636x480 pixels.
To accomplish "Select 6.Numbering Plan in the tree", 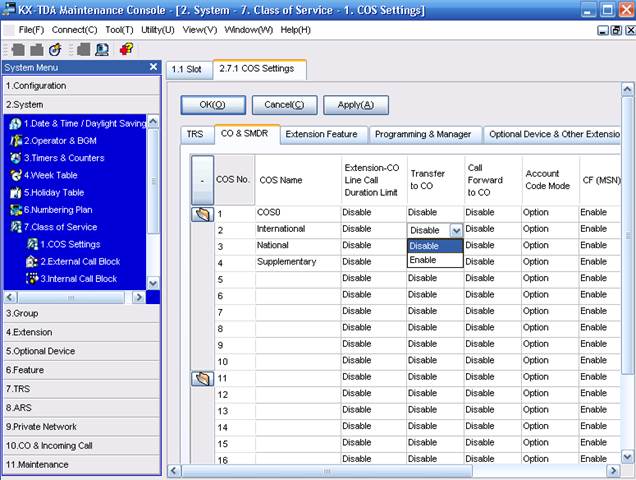I will click(58, 210).
